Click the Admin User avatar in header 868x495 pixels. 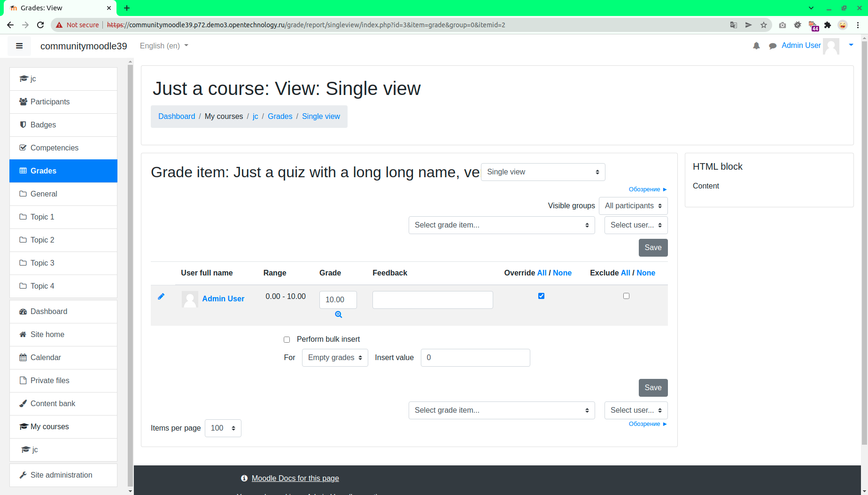point(831,46)
